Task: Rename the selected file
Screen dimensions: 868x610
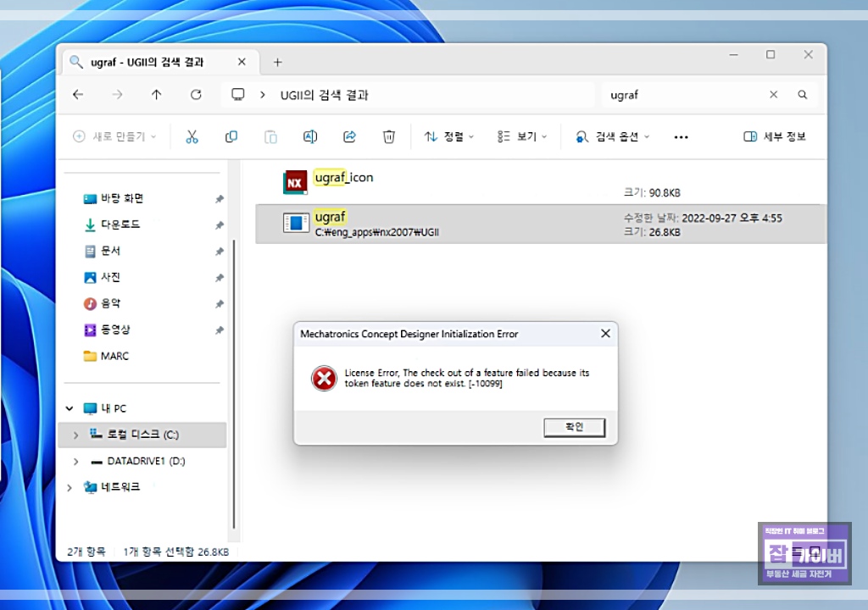Action: pos(310,136)
